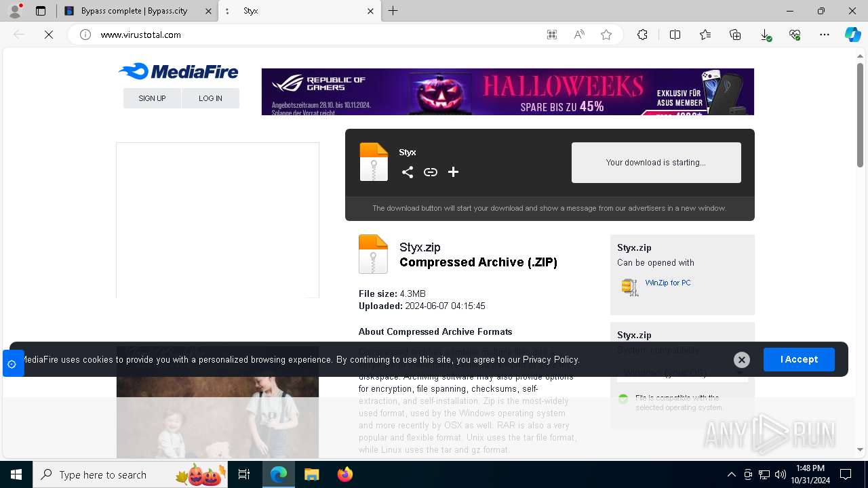Click File size 4.3MB text

pyautogui.click(x=392, y=293)
